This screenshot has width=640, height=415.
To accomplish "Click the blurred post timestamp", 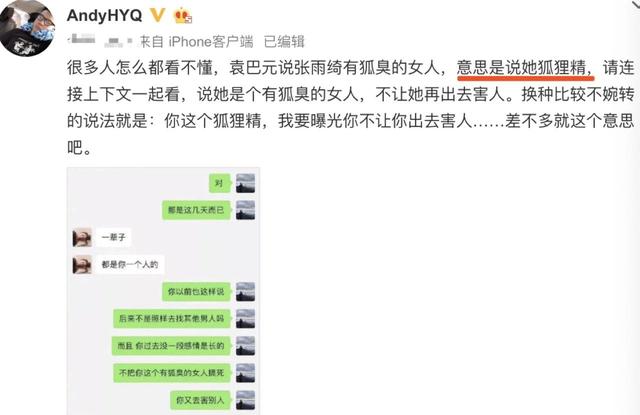I will pos(100,40).
